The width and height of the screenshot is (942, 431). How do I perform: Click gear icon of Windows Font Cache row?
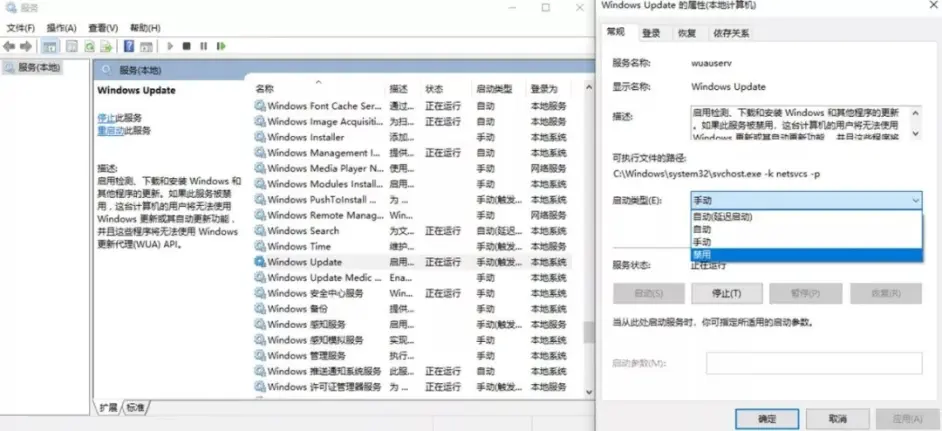tap(260, 106)
